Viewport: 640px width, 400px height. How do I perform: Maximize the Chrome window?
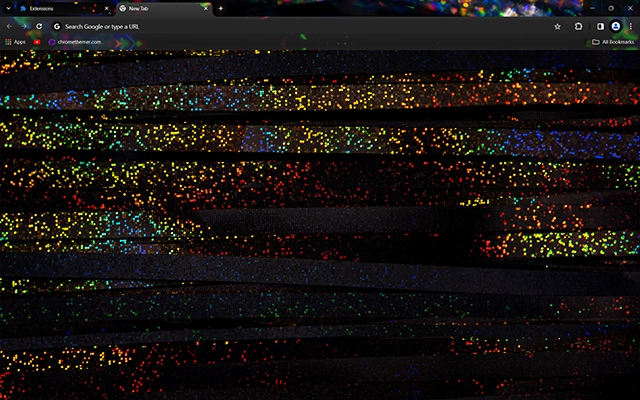point(611,8)
